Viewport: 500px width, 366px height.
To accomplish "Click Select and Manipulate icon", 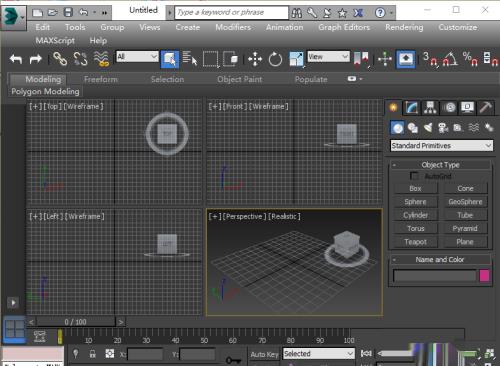I will click(385, 59).
